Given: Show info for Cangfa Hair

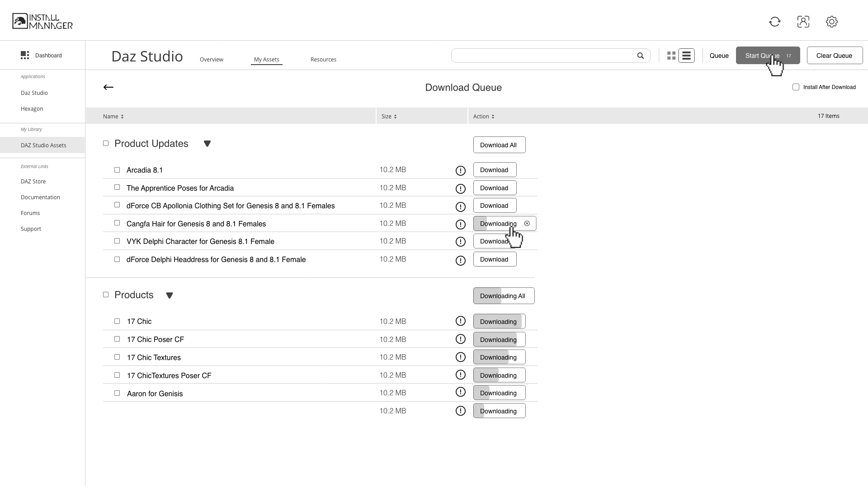Looking at the screenshot, I should pos(460,225).
